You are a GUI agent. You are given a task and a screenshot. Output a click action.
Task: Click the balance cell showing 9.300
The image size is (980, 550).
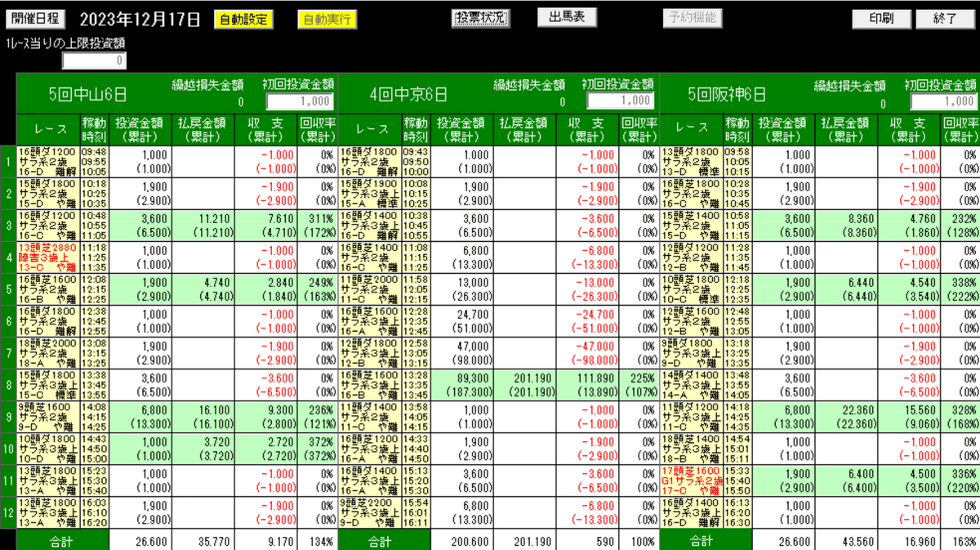coord(266,417)
